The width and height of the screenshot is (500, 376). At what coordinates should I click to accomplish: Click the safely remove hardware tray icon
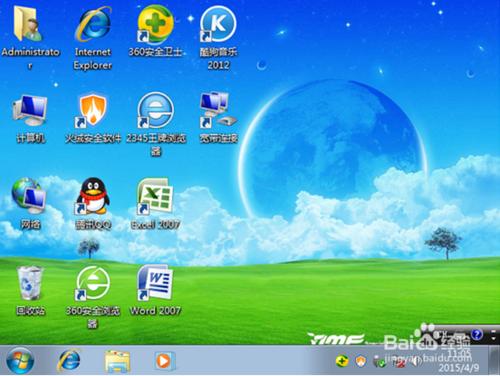click(x=379, y=361)
